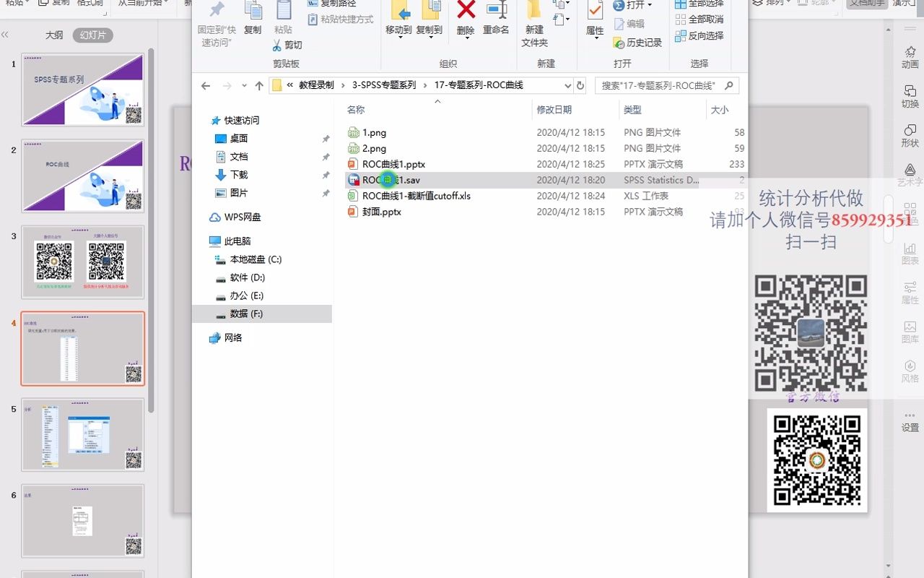Open Pictures (图片) in navigation pane
The width and height of the screenshot is (924, 578).
239,193
